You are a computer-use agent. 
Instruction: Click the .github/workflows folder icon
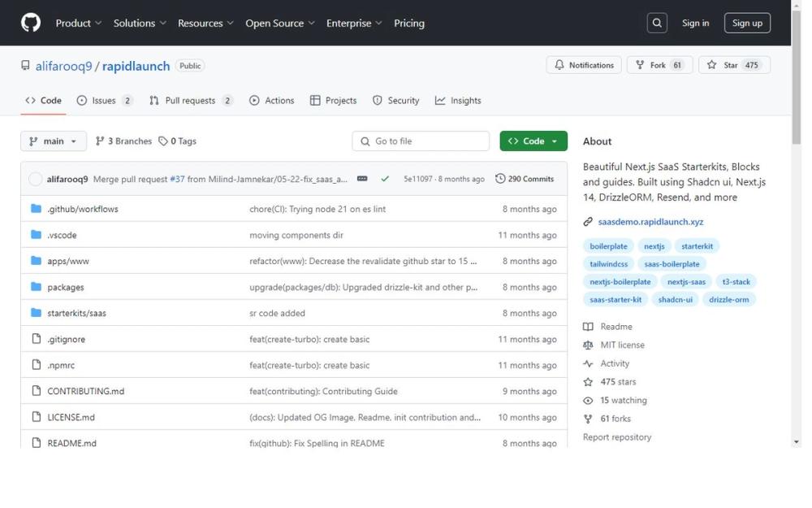(36, 208)
